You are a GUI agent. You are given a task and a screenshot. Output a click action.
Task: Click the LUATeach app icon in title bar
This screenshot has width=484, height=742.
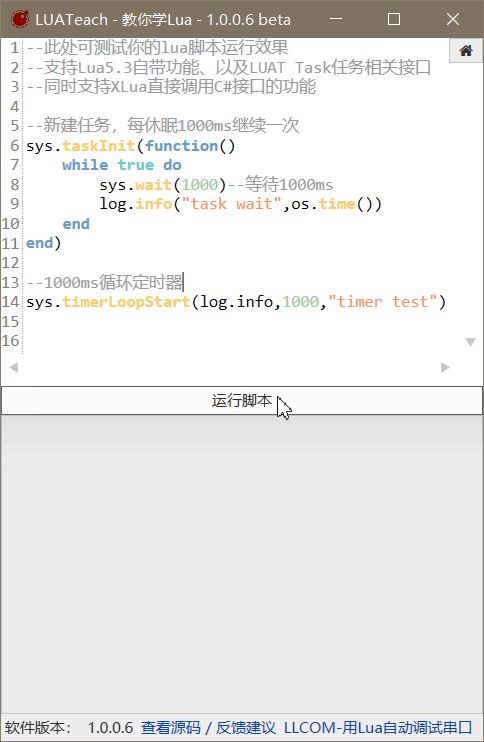tap(20, 19)
